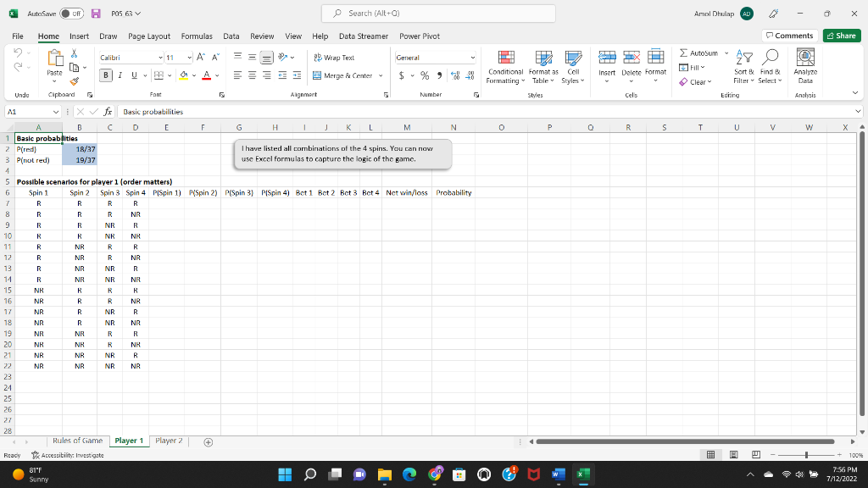Open the Page Layout ribbon tab
Image resolution: width=868 pixels, height=488 pixels.
point(149,36)
